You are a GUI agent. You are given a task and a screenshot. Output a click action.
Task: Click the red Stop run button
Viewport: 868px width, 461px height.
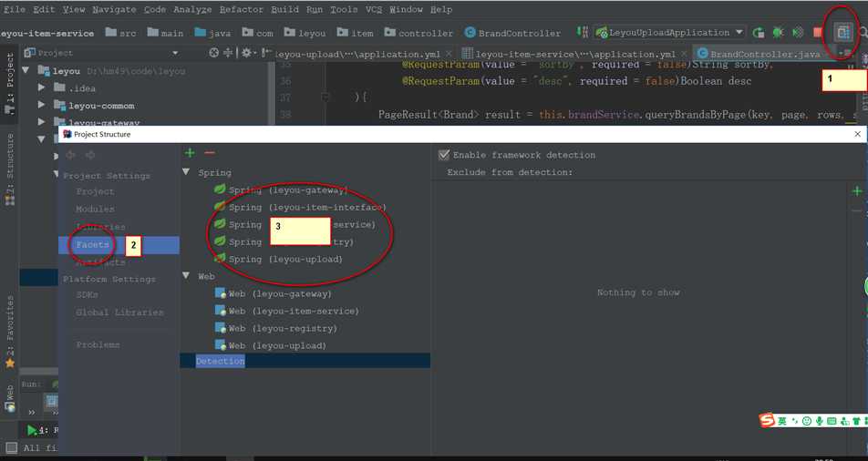818,33
